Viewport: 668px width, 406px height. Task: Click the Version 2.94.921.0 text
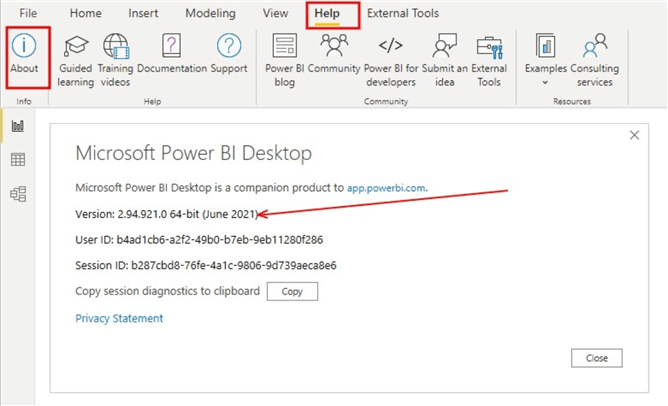[x=167, y=214]
